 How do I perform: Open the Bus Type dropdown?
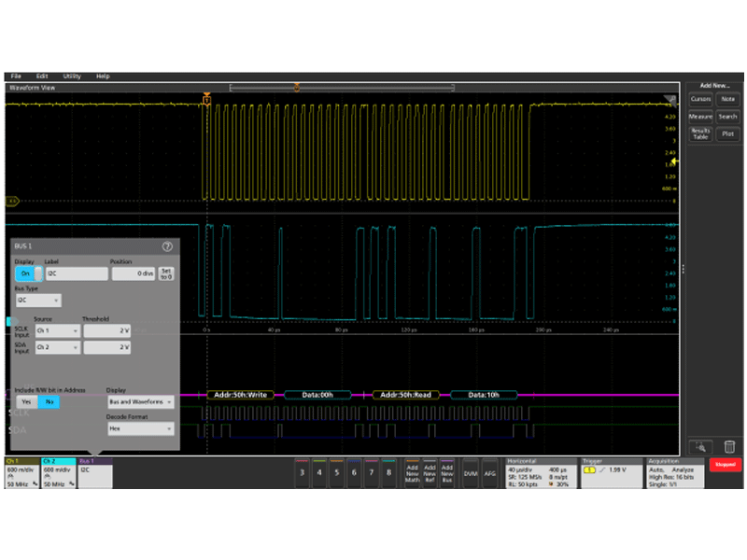coord(38,301)
